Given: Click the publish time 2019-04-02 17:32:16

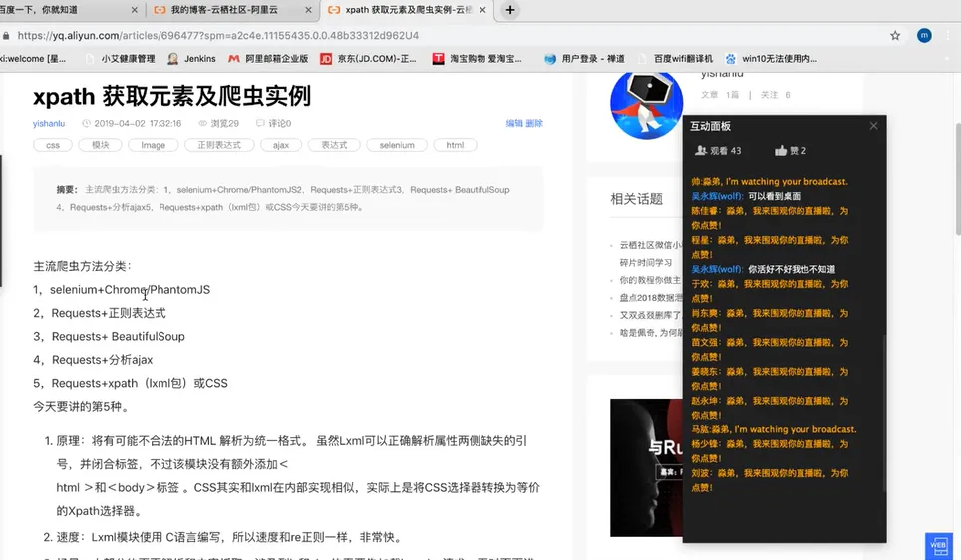Looking at the screenshot, I should [132, 124].
